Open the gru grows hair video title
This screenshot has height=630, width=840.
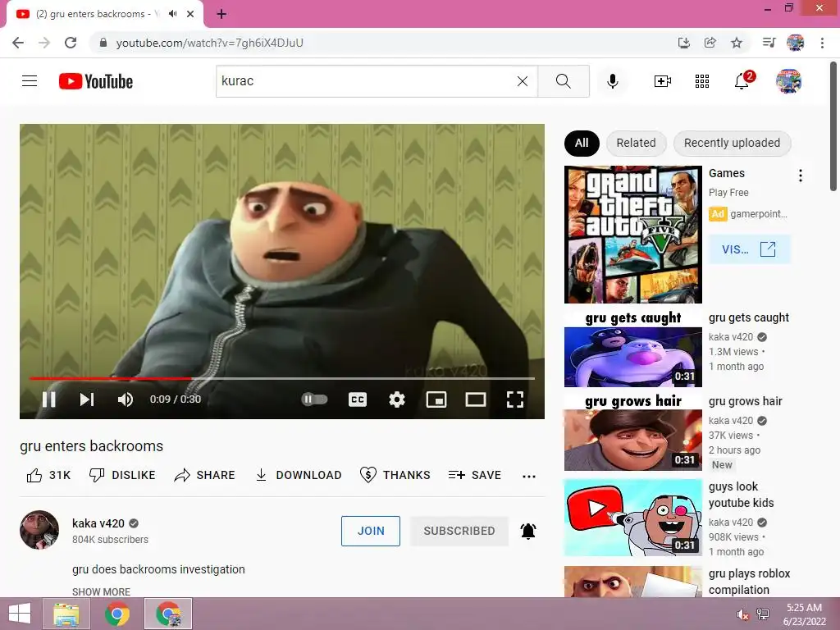click(x=745, y=401)
